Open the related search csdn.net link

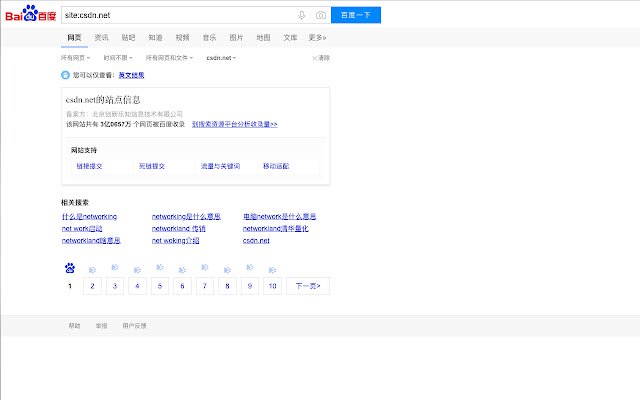pos(256,240)
